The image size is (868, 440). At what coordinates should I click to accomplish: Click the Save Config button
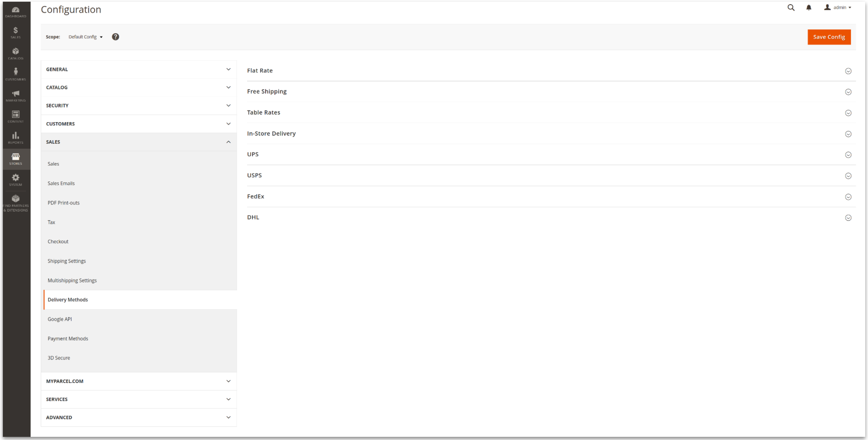point(829,37)
